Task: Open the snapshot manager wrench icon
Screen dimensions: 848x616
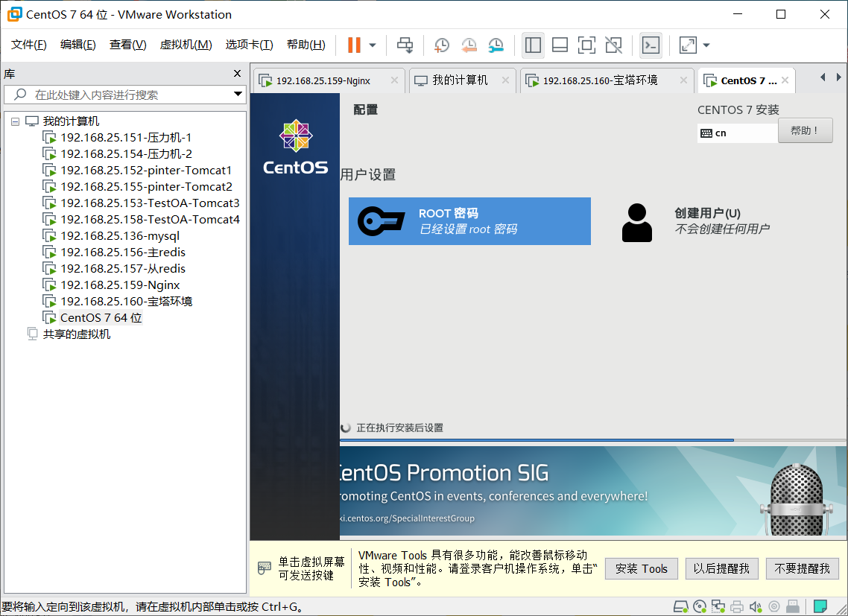Action: [496, 45]
